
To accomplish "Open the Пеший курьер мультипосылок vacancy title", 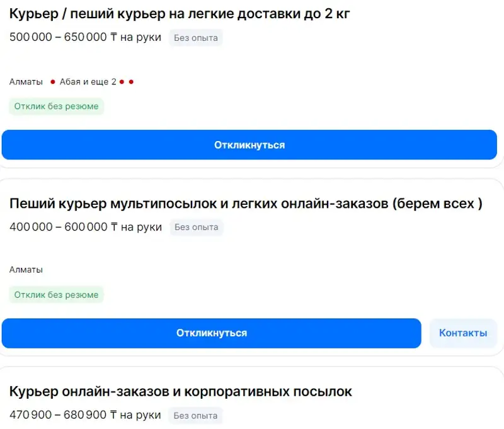I will (246, 203).
